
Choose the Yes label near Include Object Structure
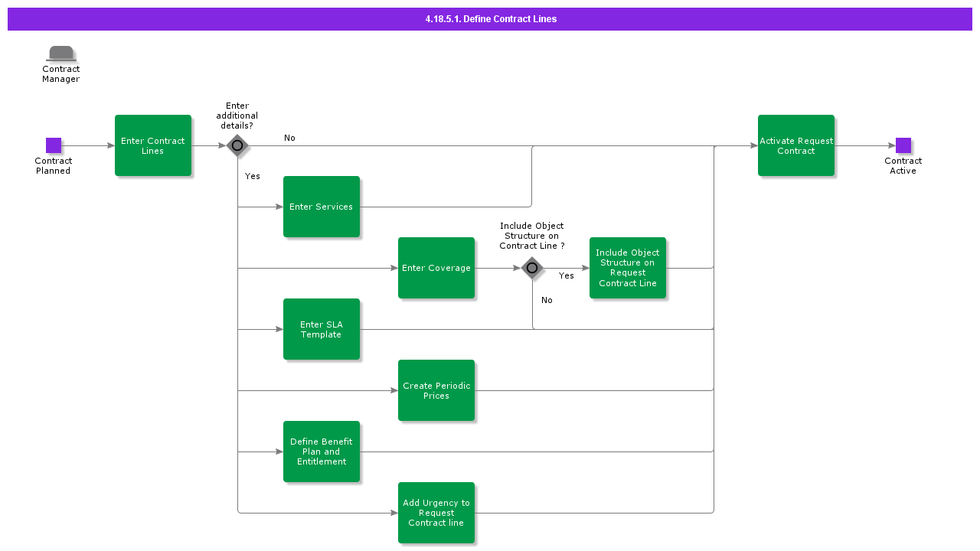(x=567, y=275)
